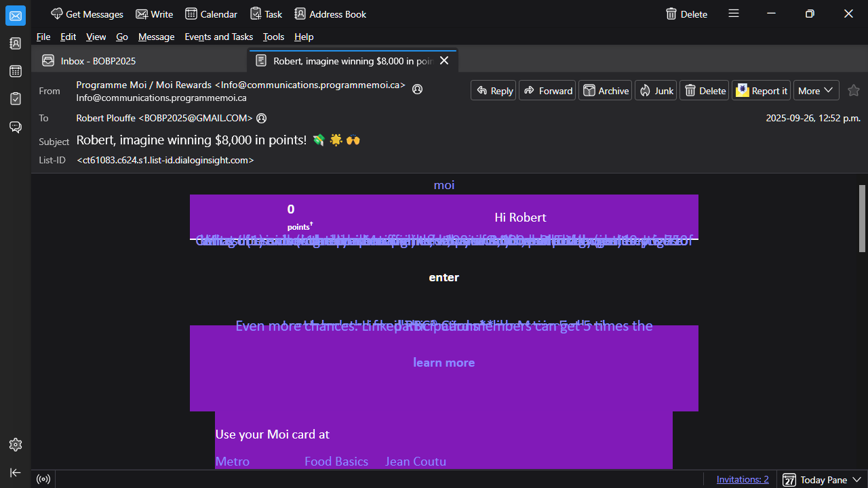Click the moi link at top of email
This screenshot has width=868, height=488.
coord(444,185)
